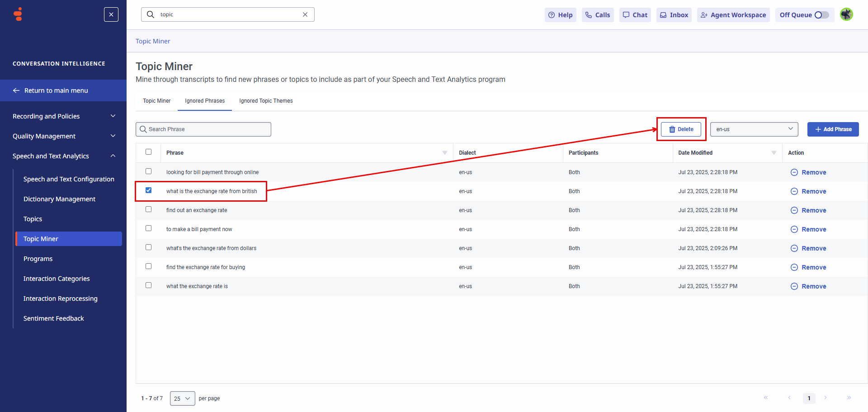Click the user avatar icon
Screen dimensions: 868x412
click(x=846, y=14)
